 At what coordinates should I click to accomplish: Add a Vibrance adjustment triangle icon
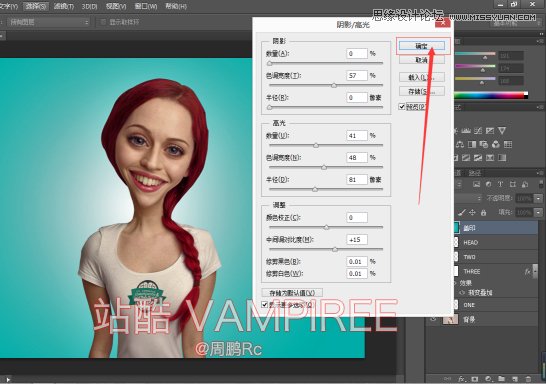tap(502, 131)
